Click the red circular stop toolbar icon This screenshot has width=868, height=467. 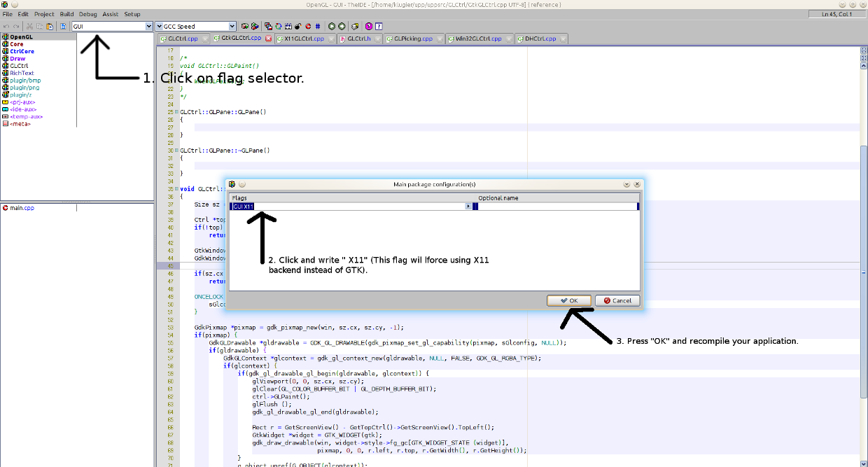(308, 27)
